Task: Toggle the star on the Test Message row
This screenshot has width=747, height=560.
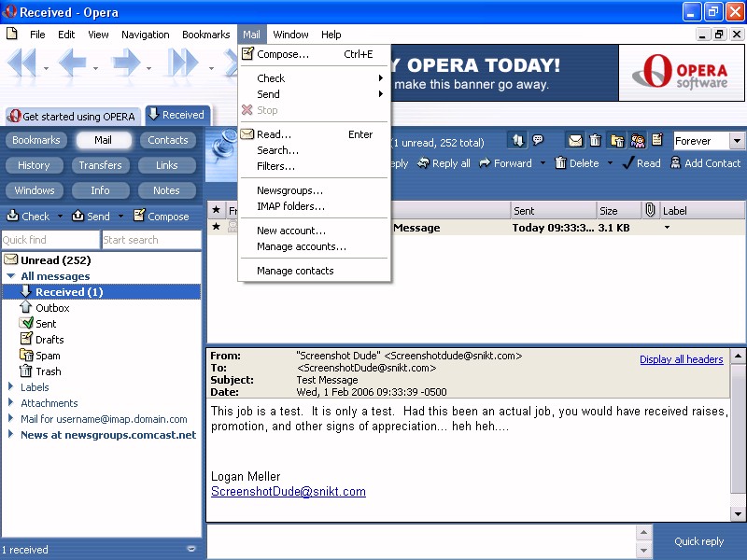Action: tap(217, 227)
